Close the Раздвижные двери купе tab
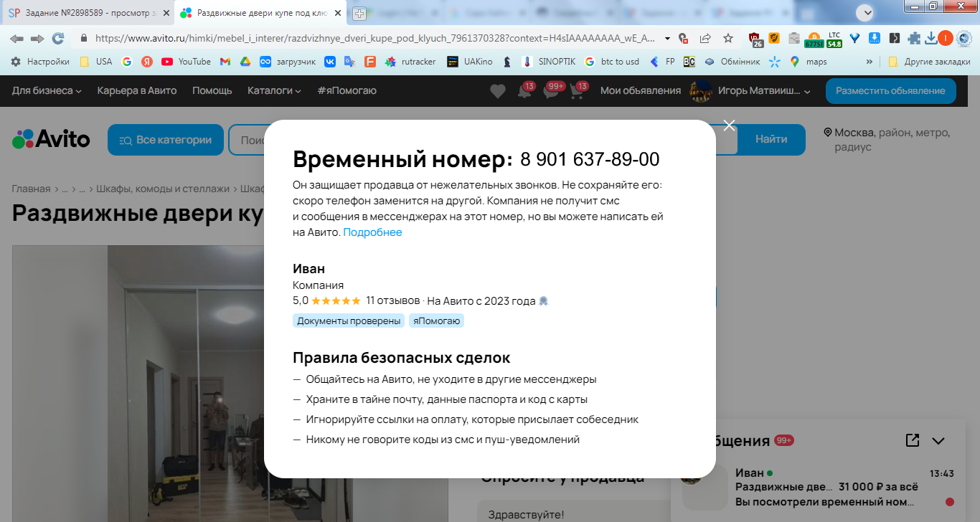Viewport: 980px width, 522px height. (337, 14)
